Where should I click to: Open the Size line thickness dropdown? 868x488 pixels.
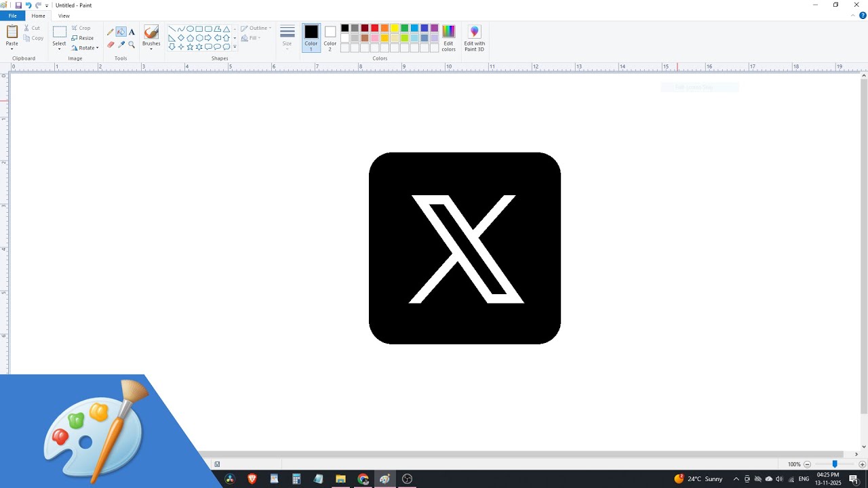(x=288, y=37)
